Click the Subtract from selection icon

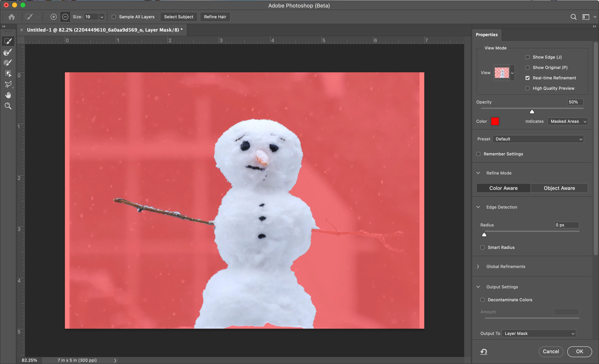click(65, 17)
